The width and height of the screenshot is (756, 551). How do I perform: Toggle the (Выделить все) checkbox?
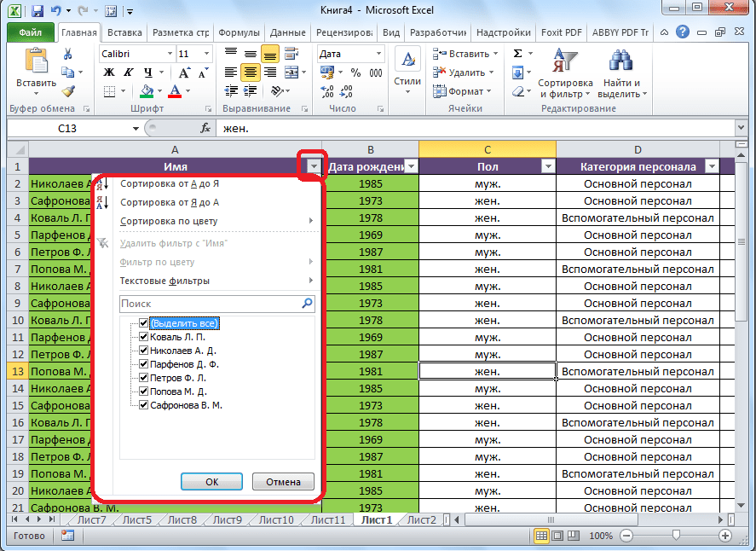[x=143, y=323]
